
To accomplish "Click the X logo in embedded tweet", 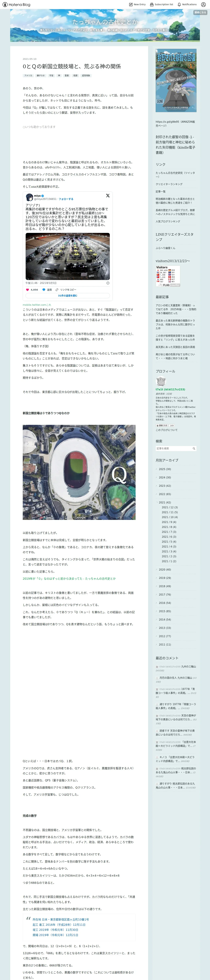I will (x=108, y=196).
